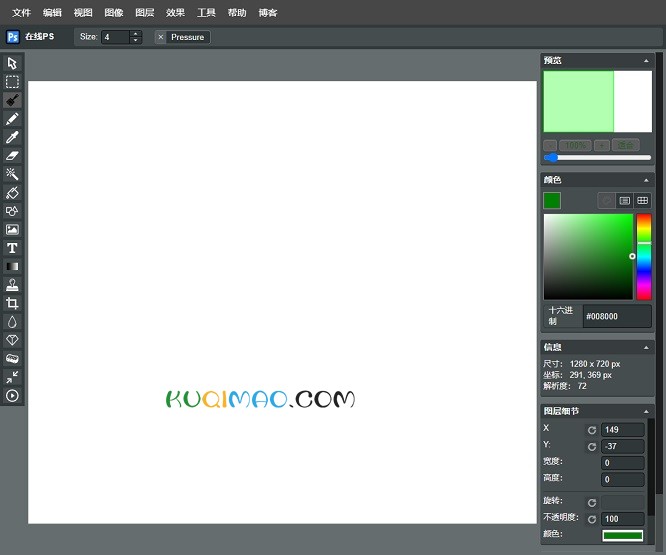The image size is (666, 555).
Task: Pick the Pencil tool
Action: coord(12,118)
